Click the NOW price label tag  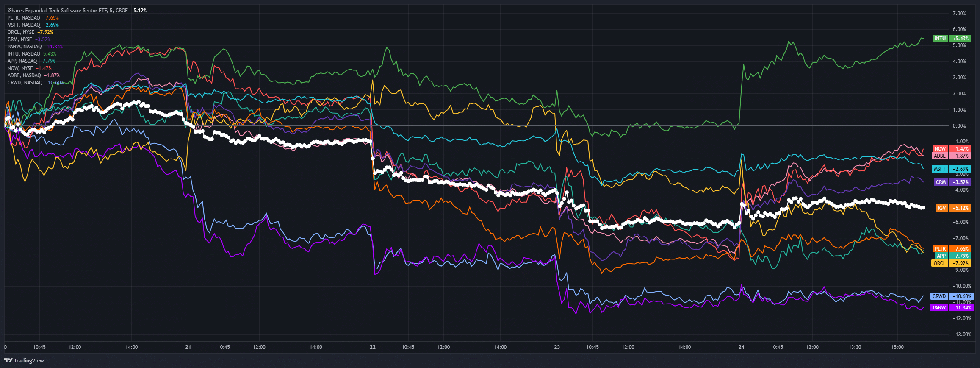pyautogui.click(x=952, y=149)
